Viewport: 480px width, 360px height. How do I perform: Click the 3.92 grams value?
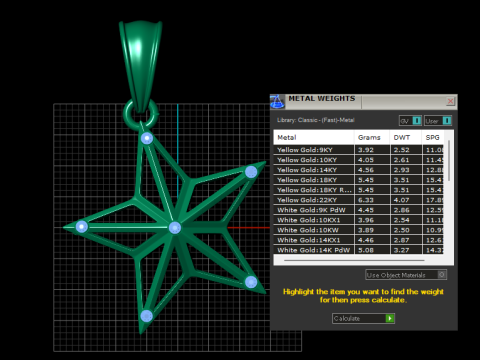coord(366,150)
